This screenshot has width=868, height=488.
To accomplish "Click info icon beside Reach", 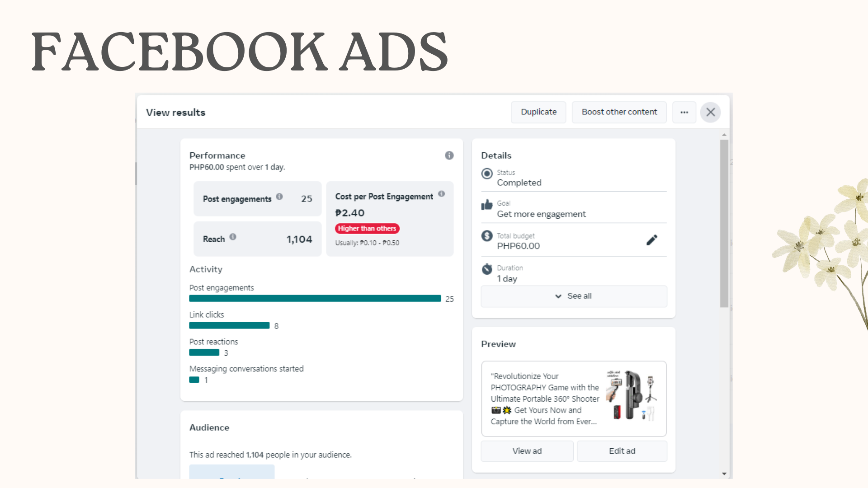I will click(233, 237).
